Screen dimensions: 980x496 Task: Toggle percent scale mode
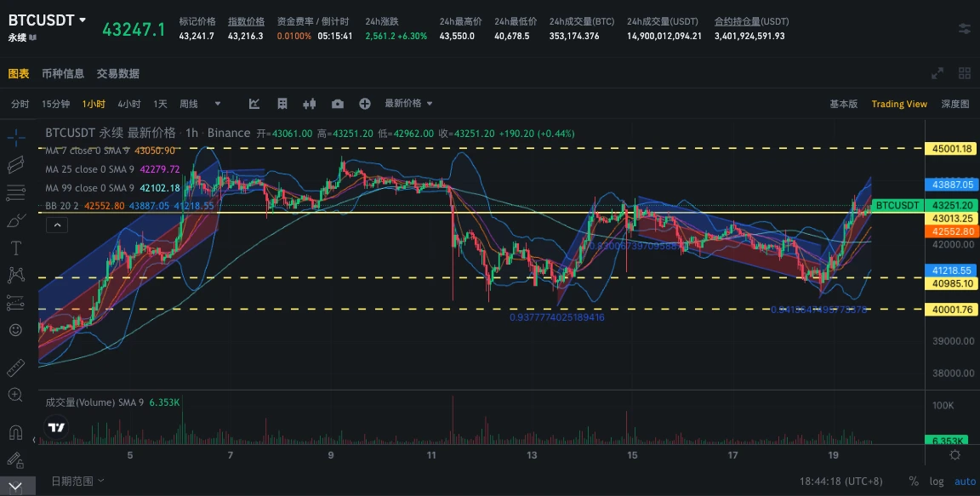(x=914, y=481)
